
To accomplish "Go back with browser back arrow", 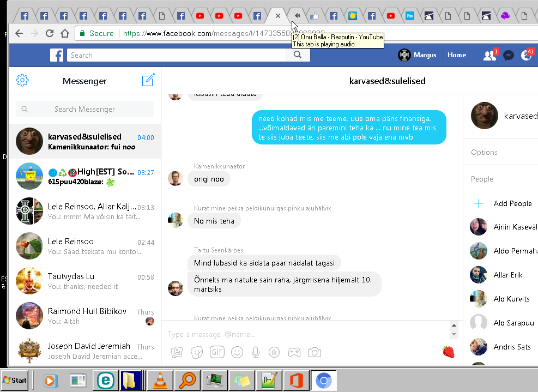I will pos(19,33).
